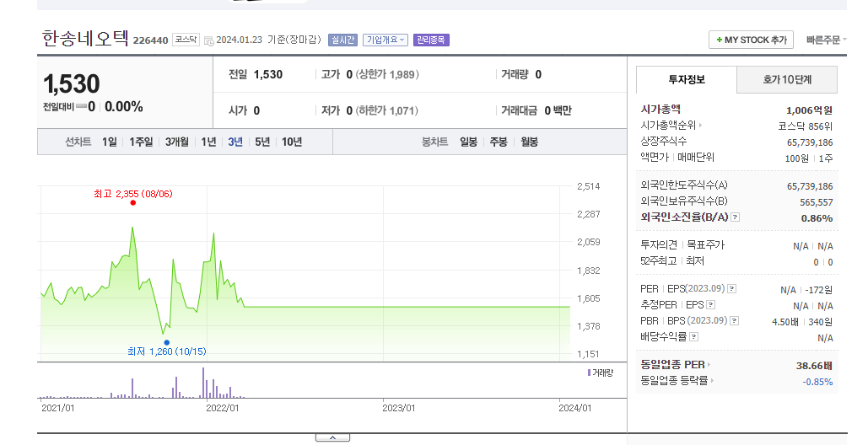Open the 기업개요 dropdown
Image resolution: width=868 pixels, height=445 pixels.
[x=385, y=40]
